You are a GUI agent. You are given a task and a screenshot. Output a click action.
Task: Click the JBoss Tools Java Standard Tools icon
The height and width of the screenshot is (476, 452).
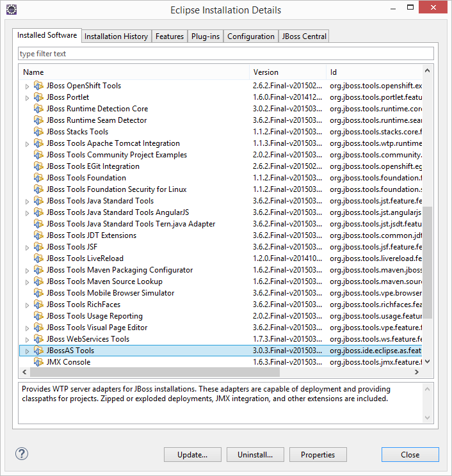click(x=38, y=202)
